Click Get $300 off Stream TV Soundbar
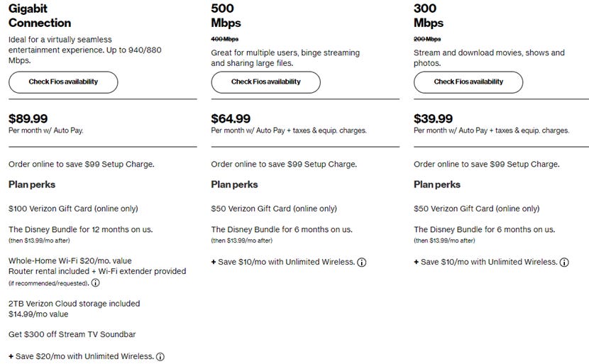The width and height of the screenshot is (589, 364). coord(72,334)
